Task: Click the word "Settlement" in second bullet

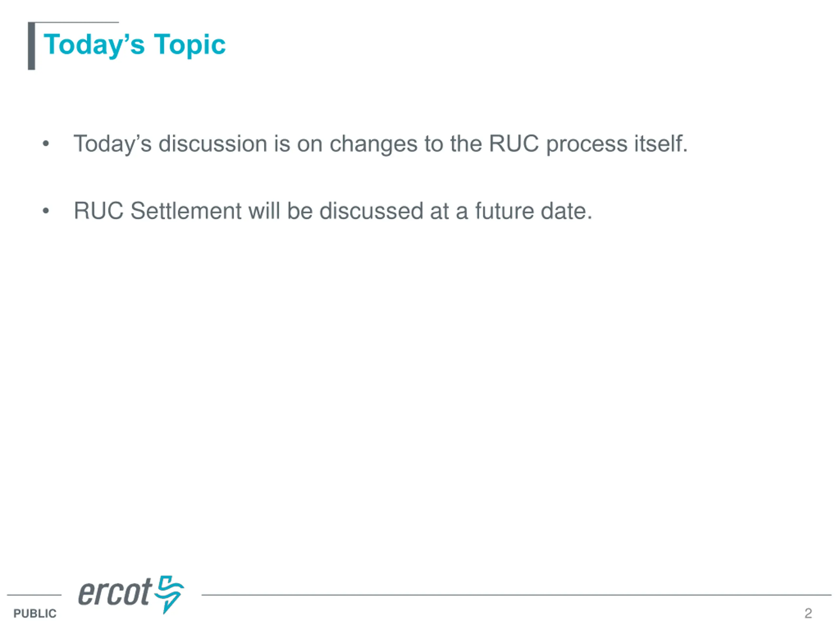Action: pos(186,211)
